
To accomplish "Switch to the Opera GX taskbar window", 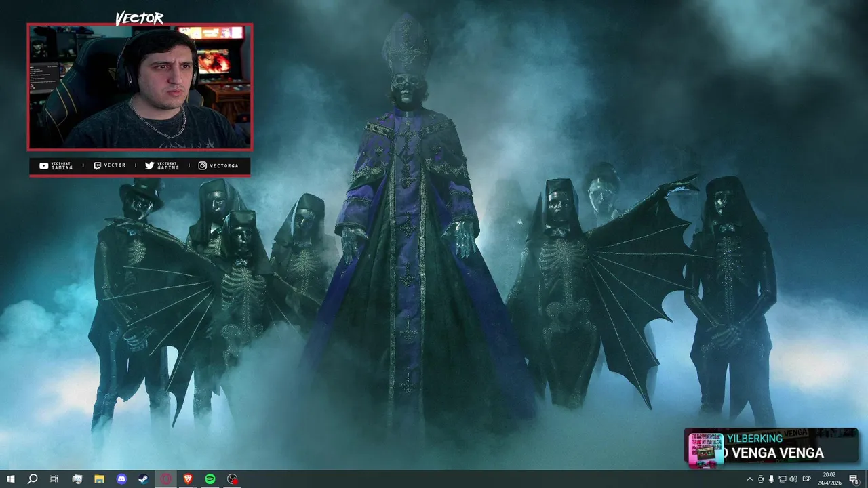I will pos(165,479).
